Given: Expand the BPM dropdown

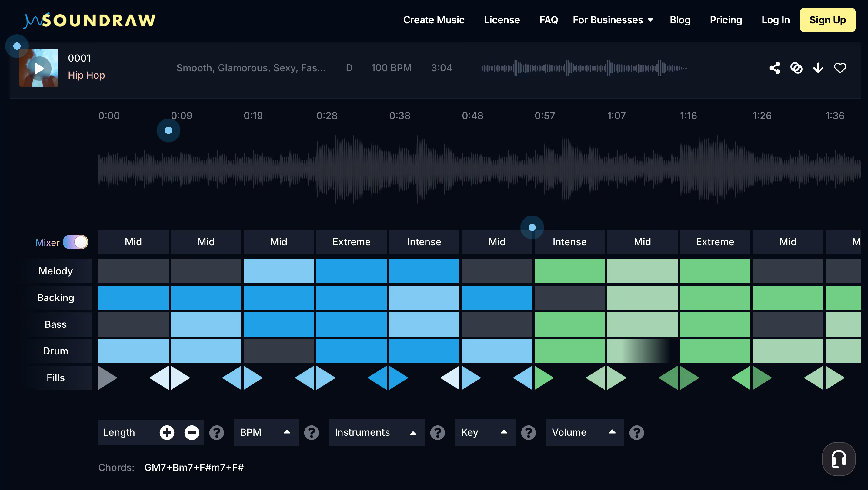Looking at the screenshot, I should point(266,432).
